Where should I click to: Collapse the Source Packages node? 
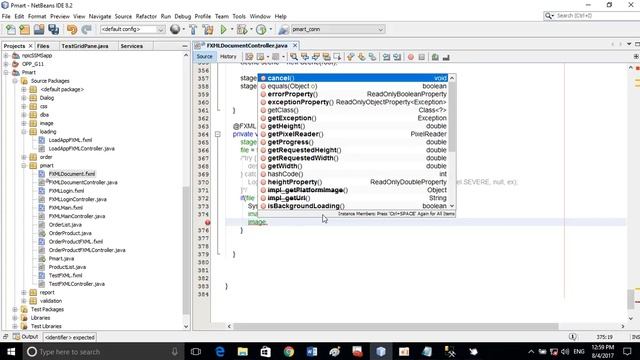click(15, 81)
